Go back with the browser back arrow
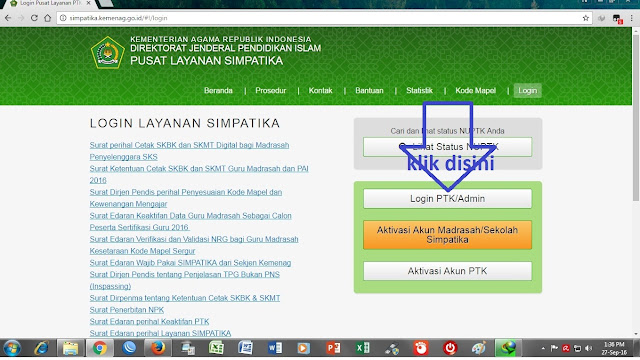 point(8,18)
